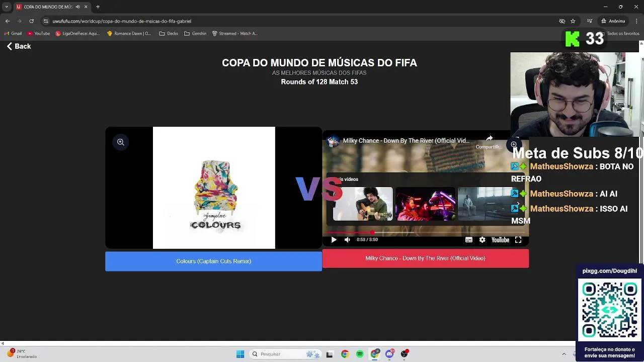Navigate forward in the browser
644x362 pixels.
coord(19,21)
